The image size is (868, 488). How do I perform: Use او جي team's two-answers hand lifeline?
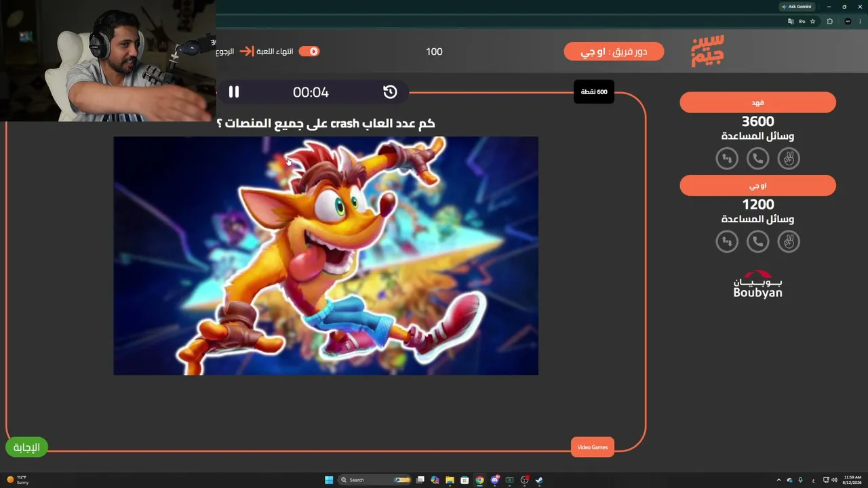(x=789, y=241)
